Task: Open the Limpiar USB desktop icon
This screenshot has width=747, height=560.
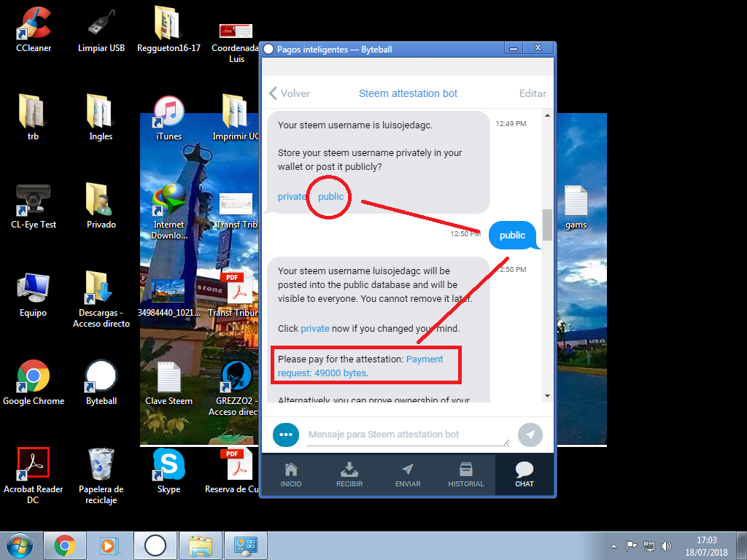Action: coord(101,28)
